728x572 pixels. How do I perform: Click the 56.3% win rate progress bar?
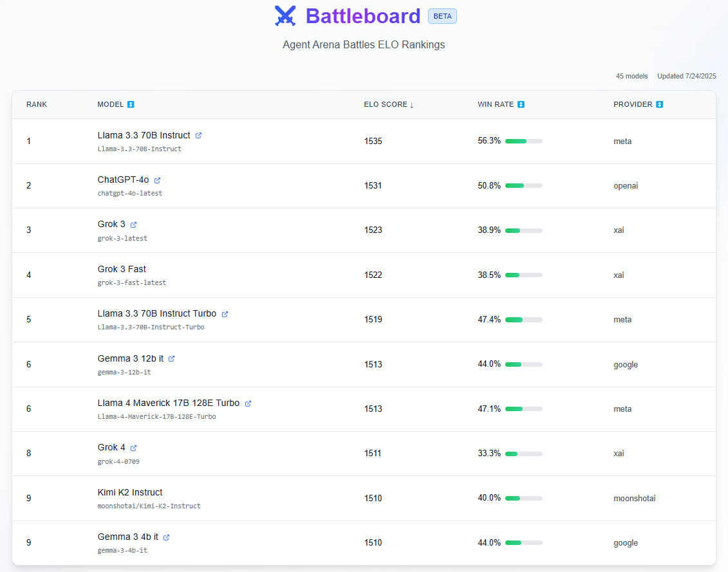coord(524,141)
